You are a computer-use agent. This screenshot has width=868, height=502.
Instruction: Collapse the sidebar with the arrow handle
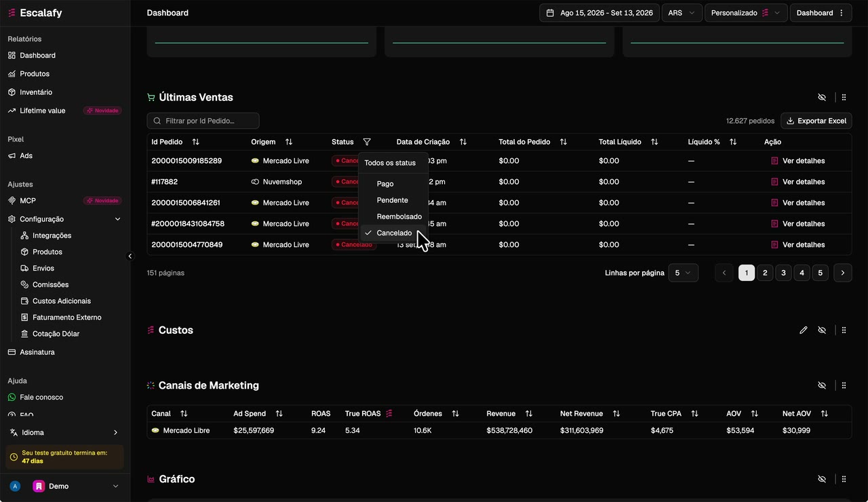point(130,256)
